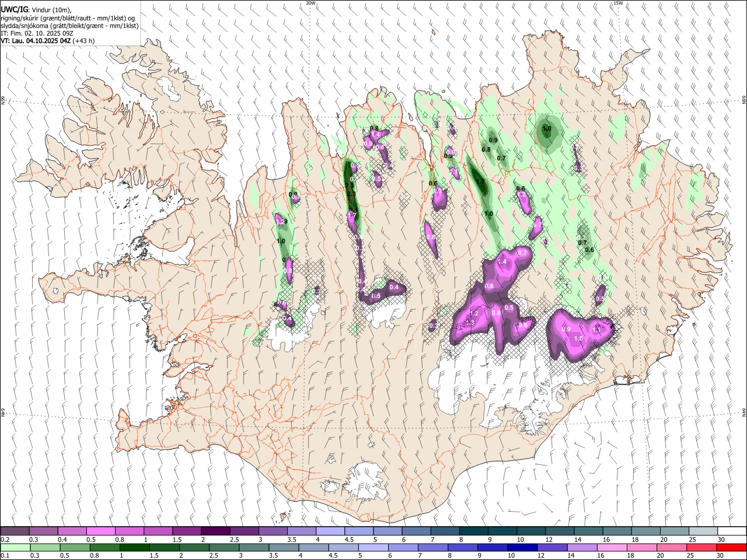This screenshot has width=747, height=560.
Task: Select the lavender 4–4.5 swatch in top legend
Action: [x=330, y=531]
